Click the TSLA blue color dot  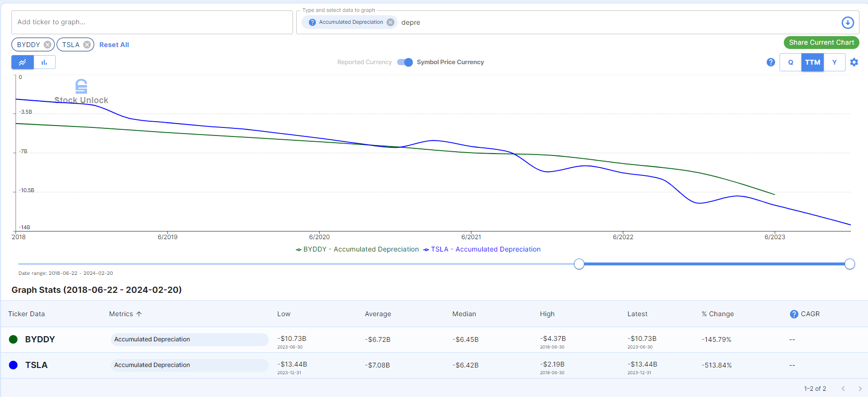(13, 365)
